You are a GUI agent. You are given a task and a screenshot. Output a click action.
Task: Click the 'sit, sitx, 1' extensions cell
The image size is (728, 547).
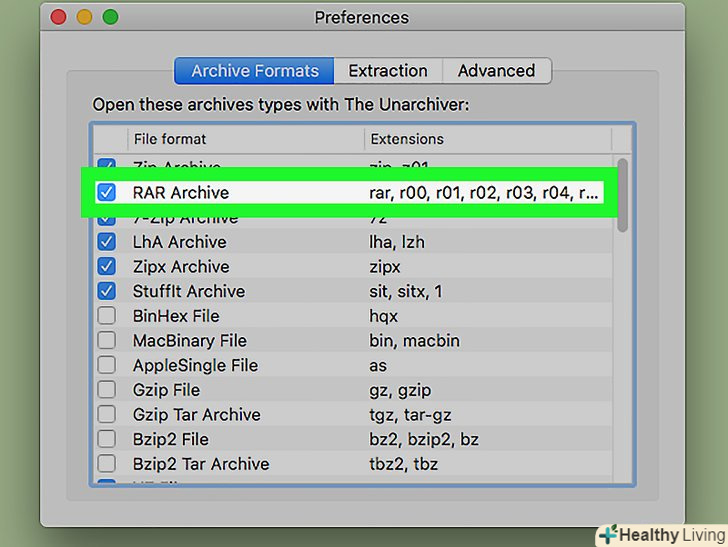point(405,292)
